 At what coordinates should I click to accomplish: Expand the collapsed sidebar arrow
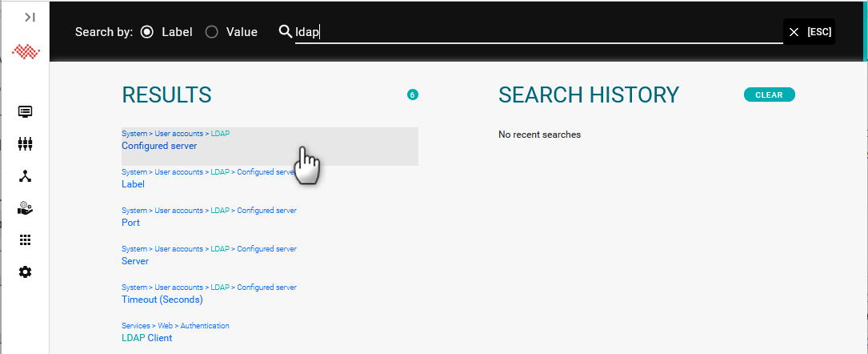click(30, 17)
